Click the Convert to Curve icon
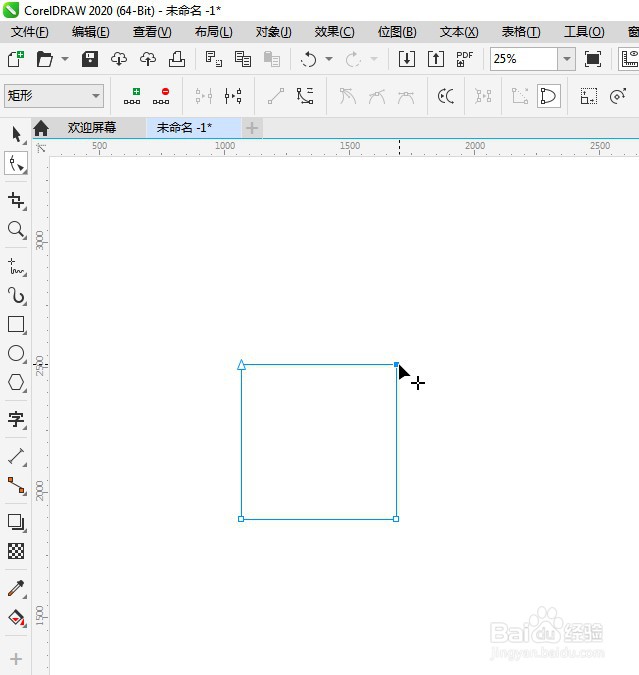 305,96
